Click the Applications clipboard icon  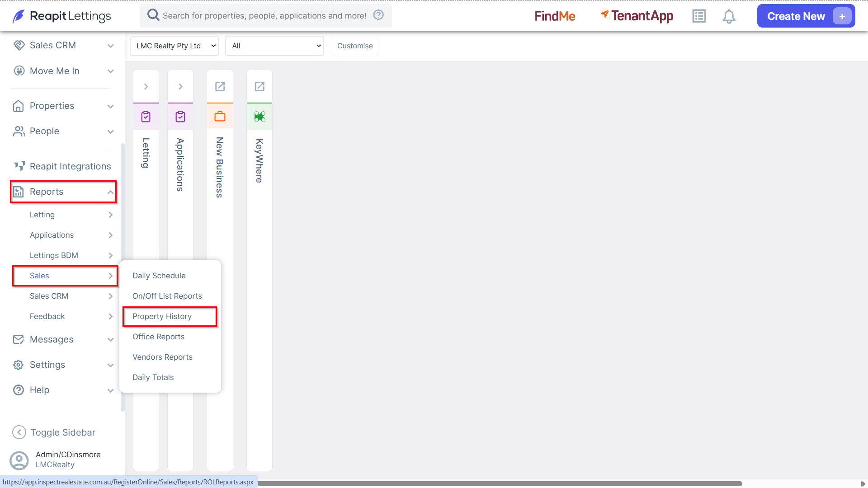click(180, 117)
